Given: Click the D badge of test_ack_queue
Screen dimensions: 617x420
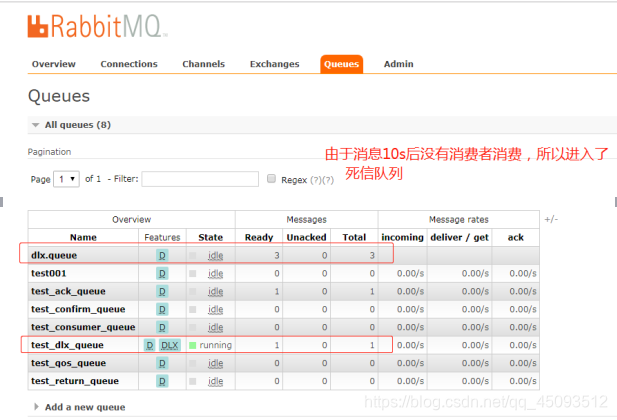Looking at the screenshot, I should point(162,291).
